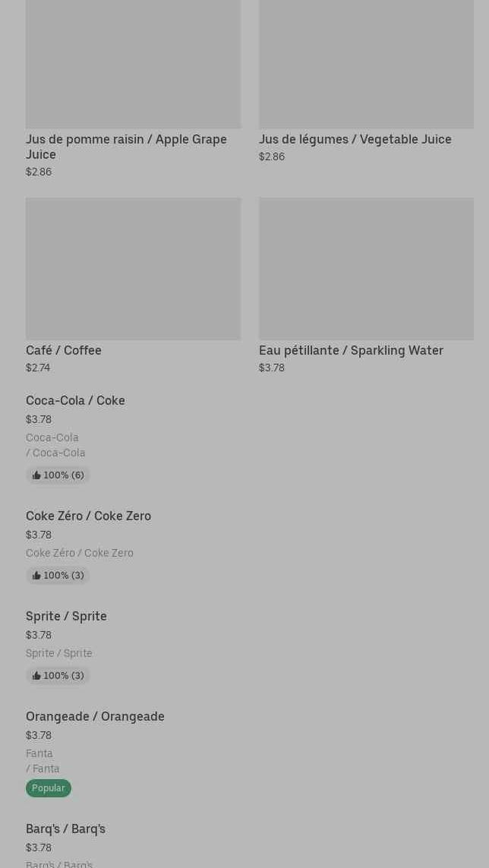This screenshot has width=489, height=868.
Task: Select the Sparkling Water image
Action: [x=366, y=269]
